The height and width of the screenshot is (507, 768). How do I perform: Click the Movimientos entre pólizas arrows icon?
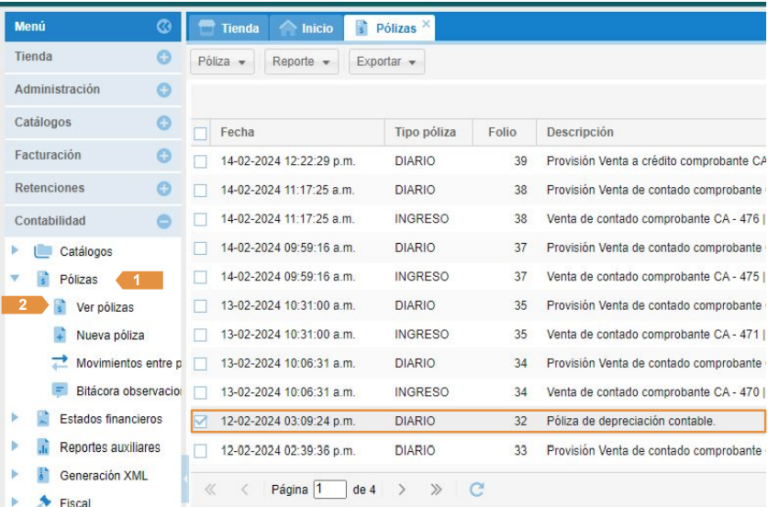(x=60, y=362)
